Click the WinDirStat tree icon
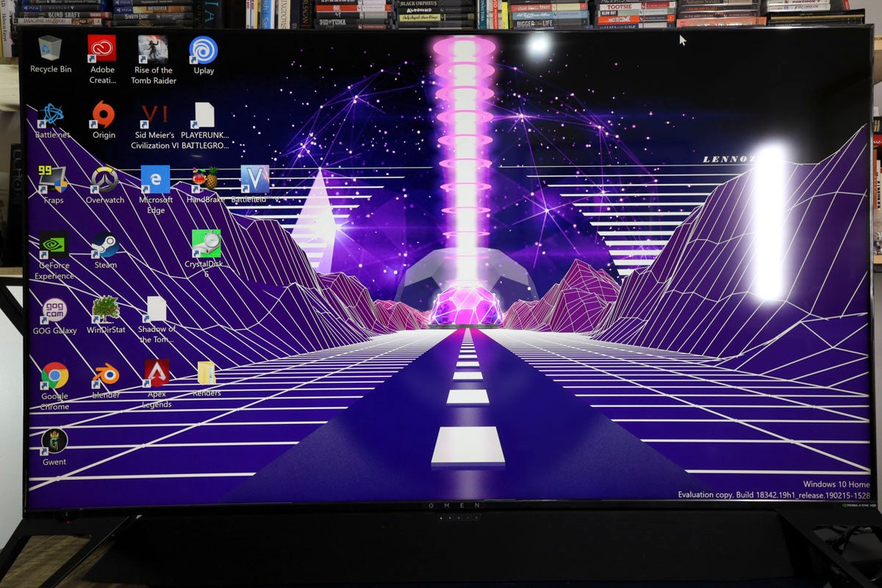This screenshot has width=882, height=588. coord(106,309)
